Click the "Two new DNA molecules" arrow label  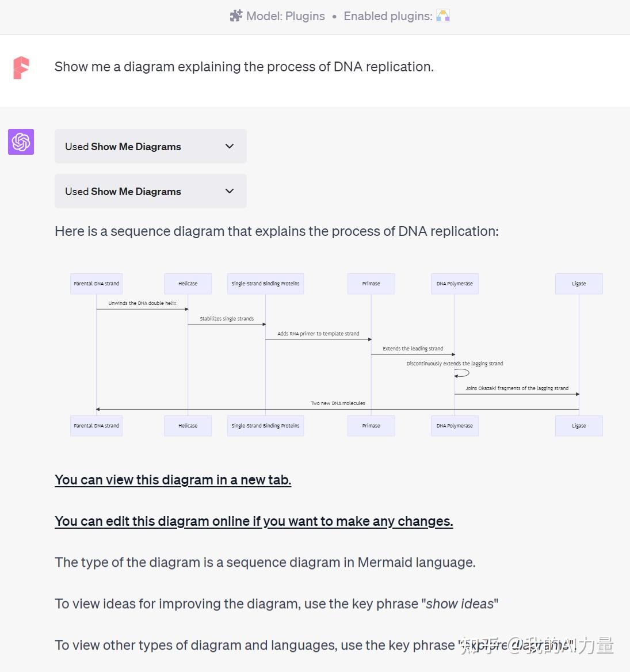338,403
